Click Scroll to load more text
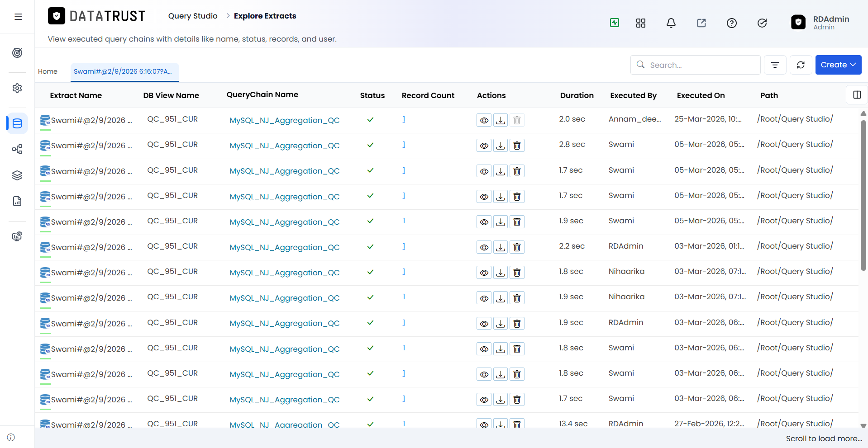 tap(824, 439)
